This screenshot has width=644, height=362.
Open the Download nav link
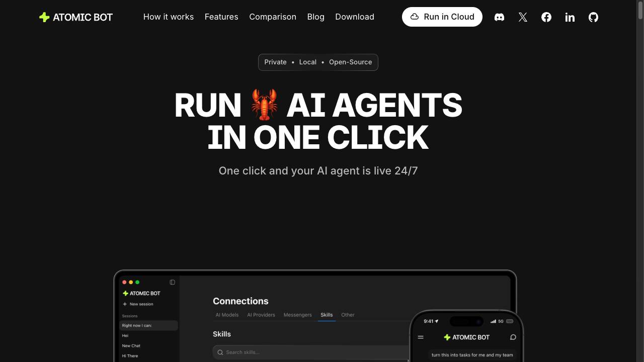(355, 17)
